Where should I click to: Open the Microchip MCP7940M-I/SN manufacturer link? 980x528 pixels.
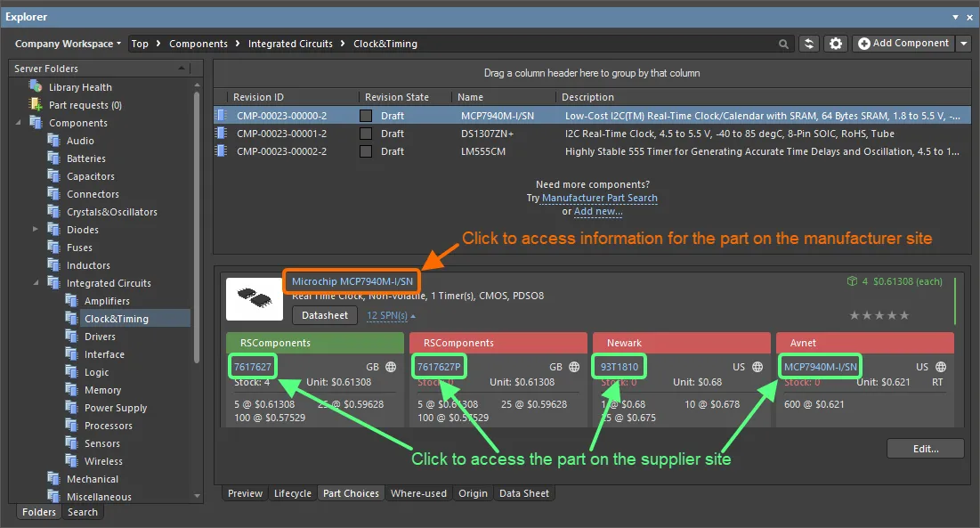352,281
